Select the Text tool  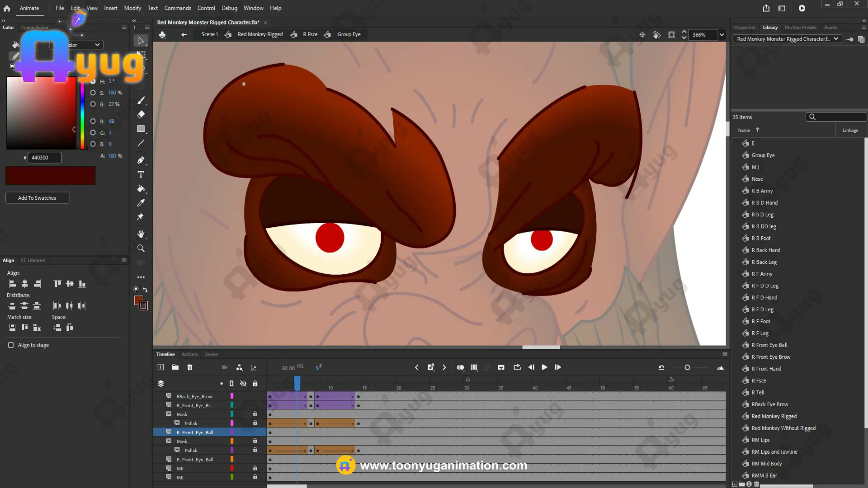tap(141, 174)
